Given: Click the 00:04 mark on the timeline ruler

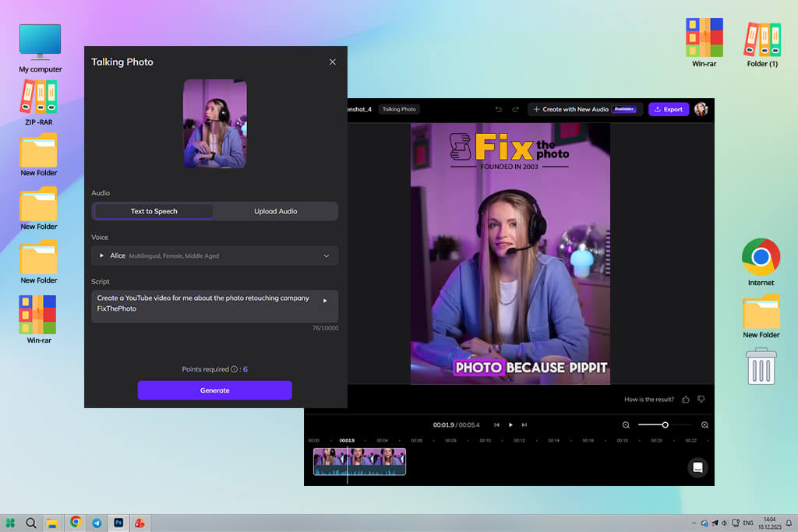Looking at the screenshot, I should (x=382, y=440).
